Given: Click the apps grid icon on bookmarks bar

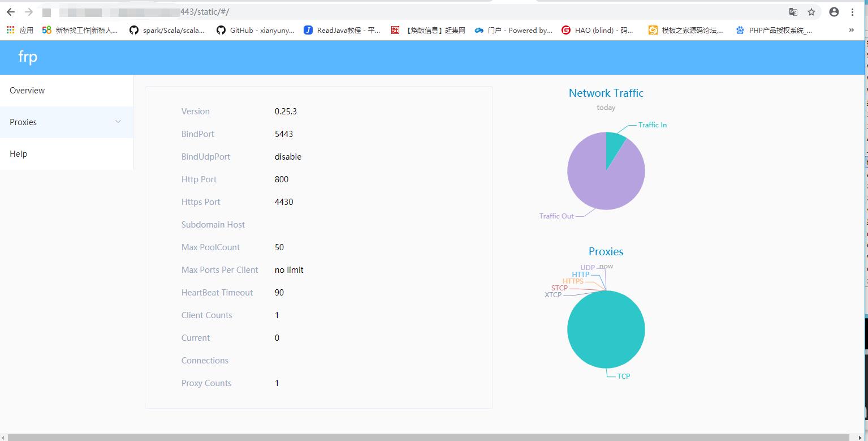Looking at the screenshot, I should pos(10,30).
